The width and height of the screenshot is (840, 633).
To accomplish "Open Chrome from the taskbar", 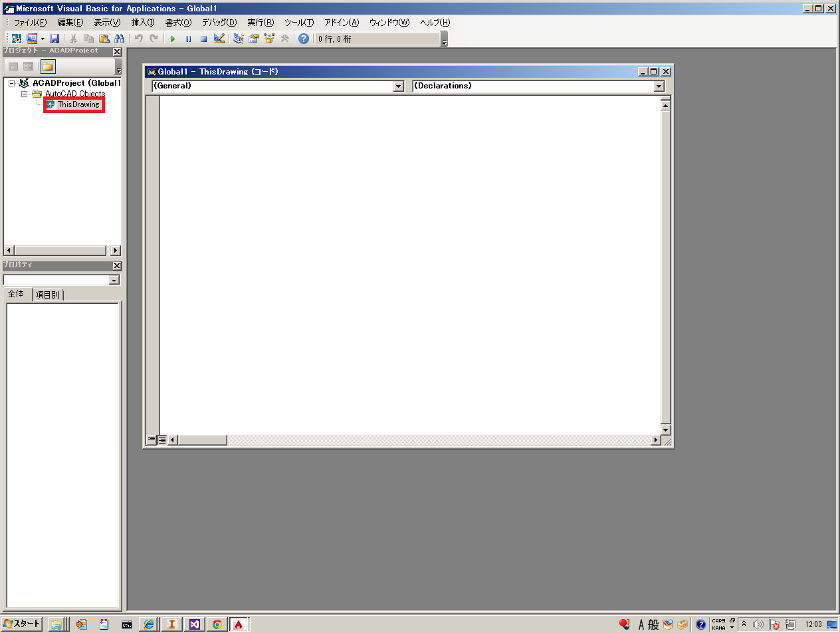I will tap(217, 624).
